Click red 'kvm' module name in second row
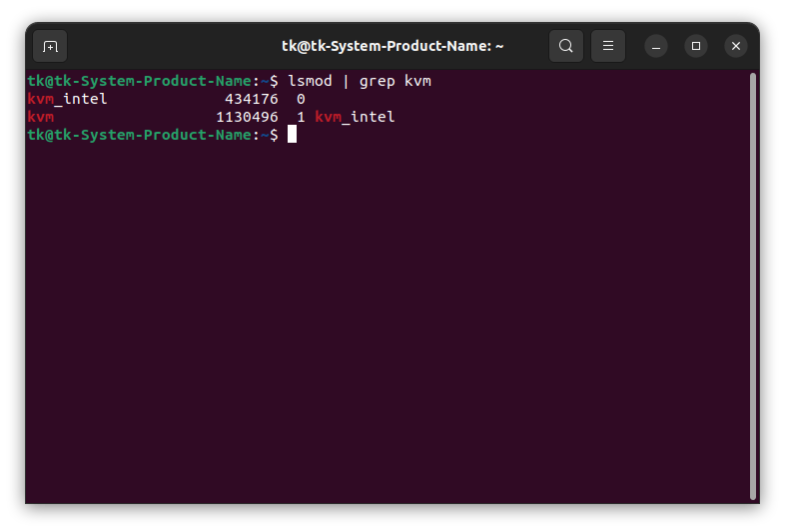 point(40,117)
